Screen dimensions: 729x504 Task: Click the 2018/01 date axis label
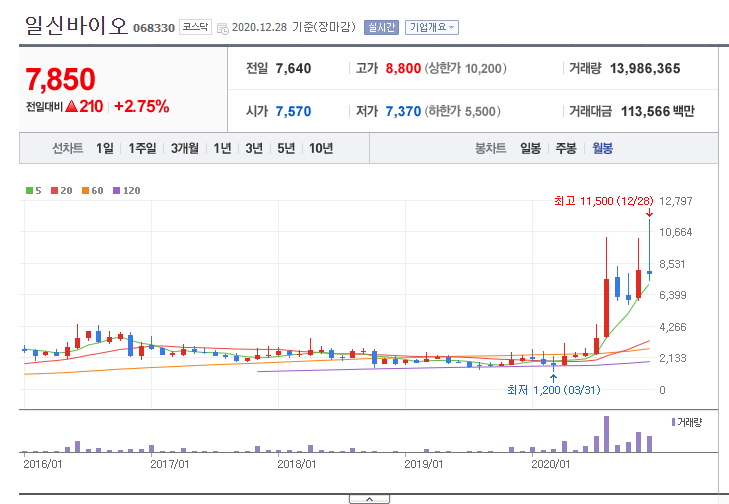[x=297, y=464]
